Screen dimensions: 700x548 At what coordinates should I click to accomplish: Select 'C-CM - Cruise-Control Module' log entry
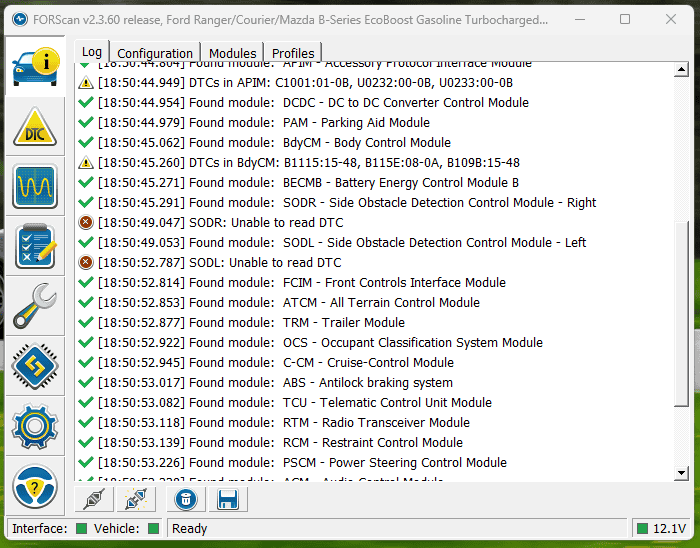276,362
